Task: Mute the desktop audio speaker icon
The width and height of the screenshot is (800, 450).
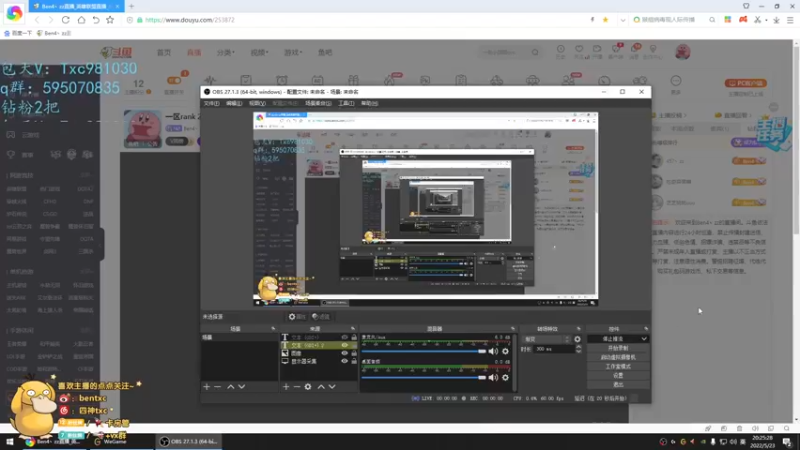Action: (493, 378)
